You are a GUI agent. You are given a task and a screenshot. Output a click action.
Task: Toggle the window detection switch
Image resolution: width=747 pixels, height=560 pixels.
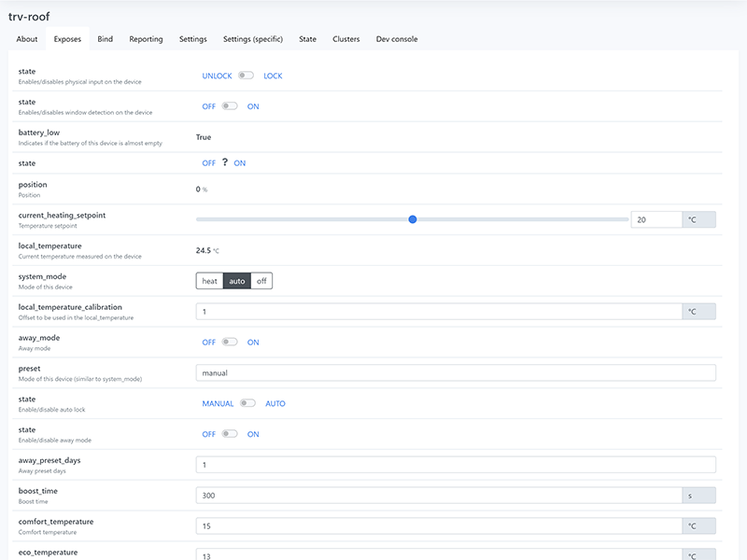click(x=230, y=105)
